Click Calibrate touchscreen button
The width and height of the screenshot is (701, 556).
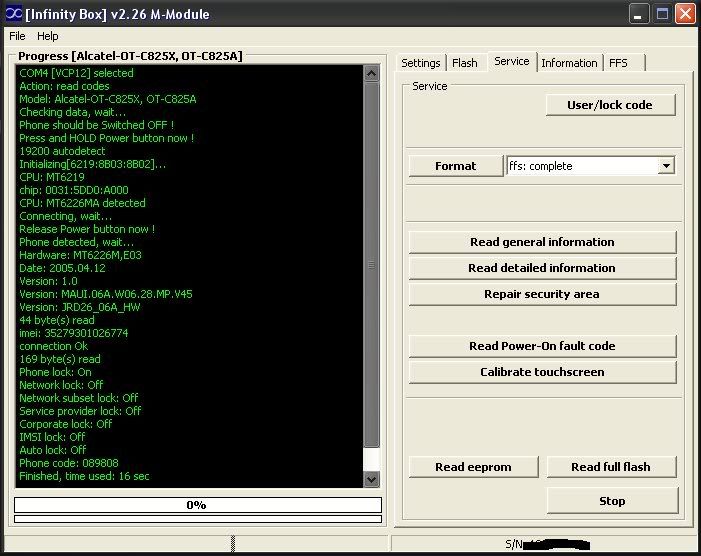(x=542, y=372)
